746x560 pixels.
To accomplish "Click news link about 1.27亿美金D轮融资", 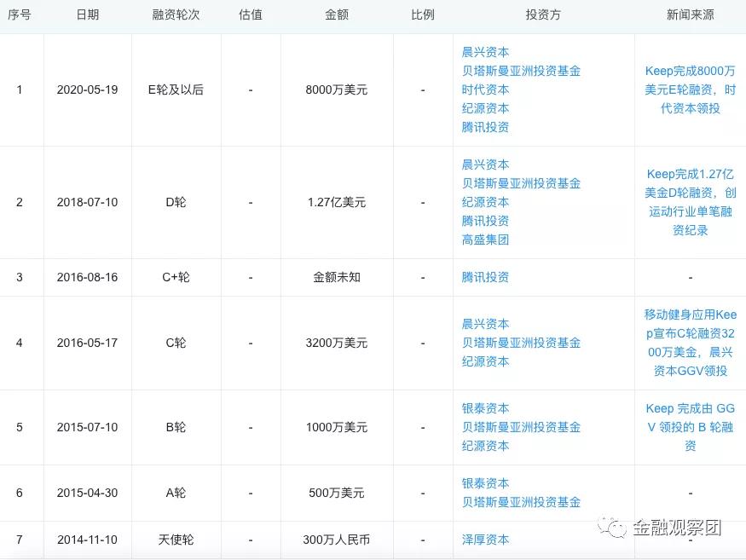I will [691, 202].
